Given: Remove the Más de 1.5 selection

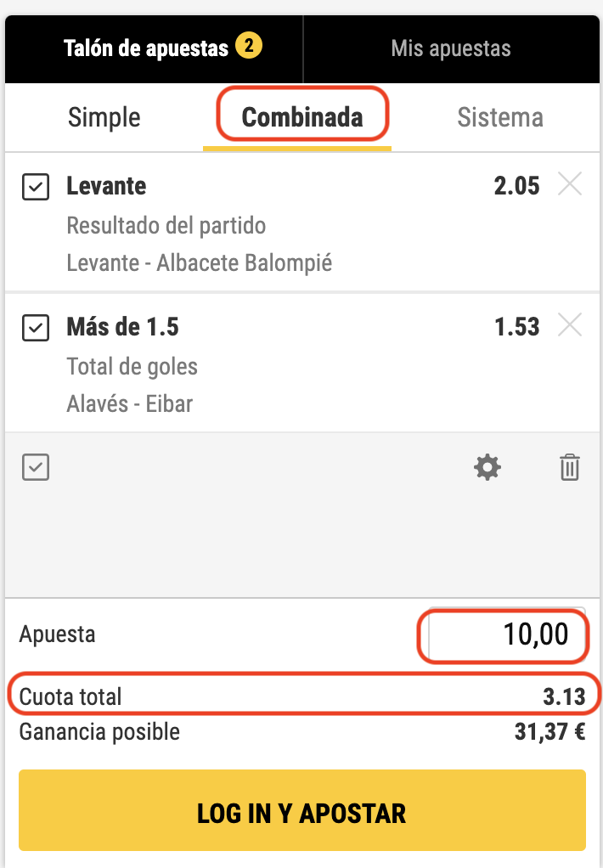Looking at the screenshot, I should 570,325.
